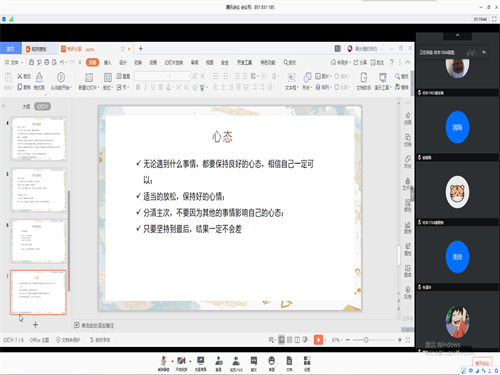Open a new WPS tab with plus
Viewport: 500px width, 375px height.
tap(141, 49)
